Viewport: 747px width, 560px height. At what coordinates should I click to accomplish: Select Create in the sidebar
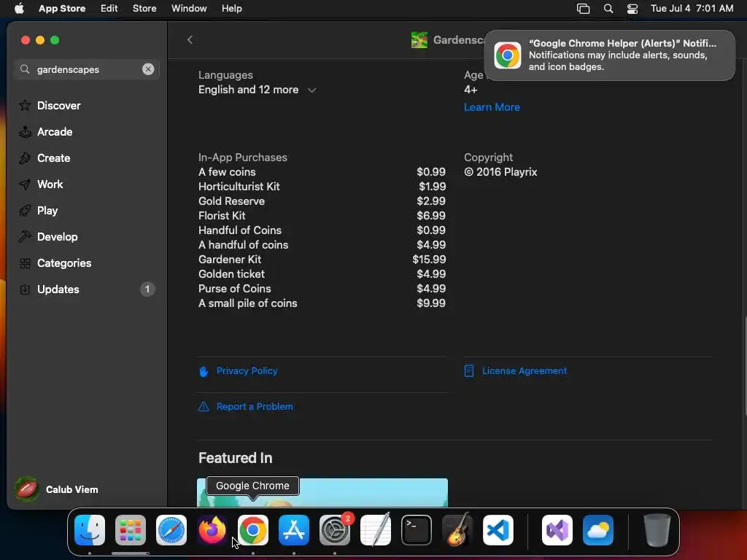click(86, 157)
